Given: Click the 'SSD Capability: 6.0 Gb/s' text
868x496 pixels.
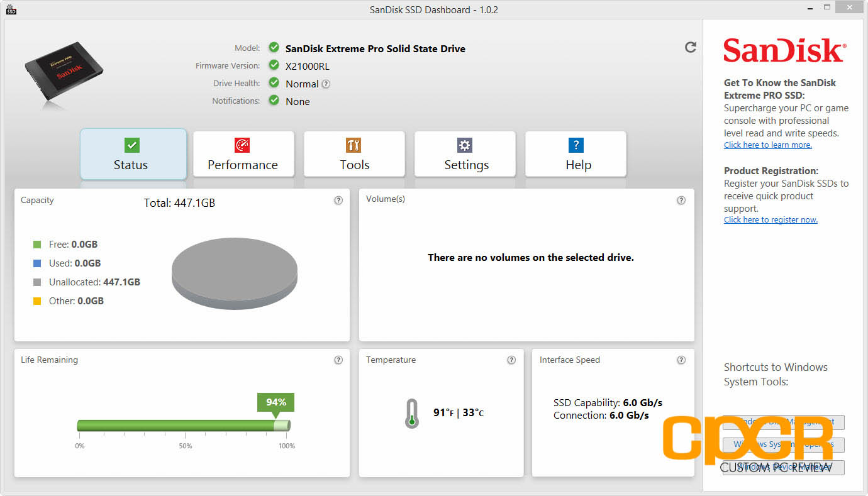Looking at the screenshot, I should (x=608, y=403).
